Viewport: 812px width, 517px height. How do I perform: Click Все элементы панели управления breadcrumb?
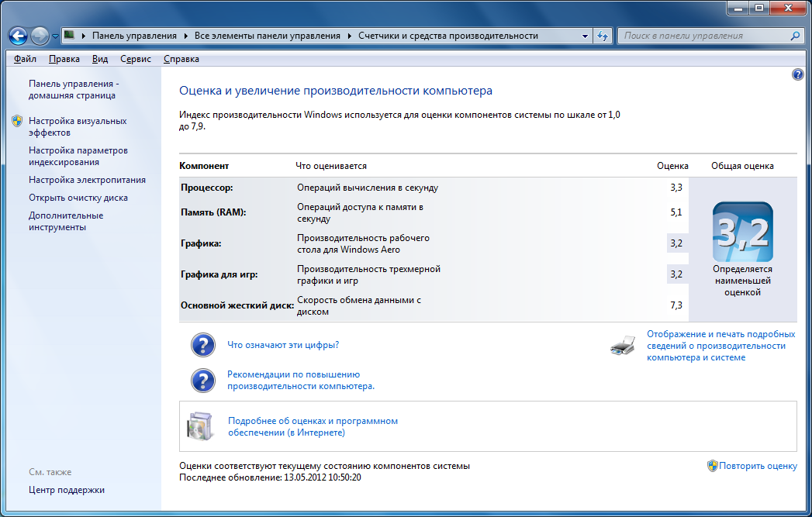click(268, 36)
